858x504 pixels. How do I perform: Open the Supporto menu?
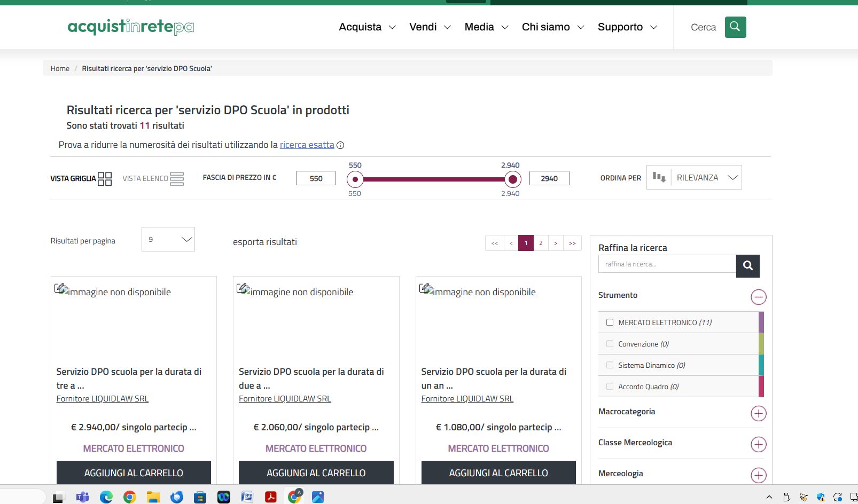[x=627, y=27]
